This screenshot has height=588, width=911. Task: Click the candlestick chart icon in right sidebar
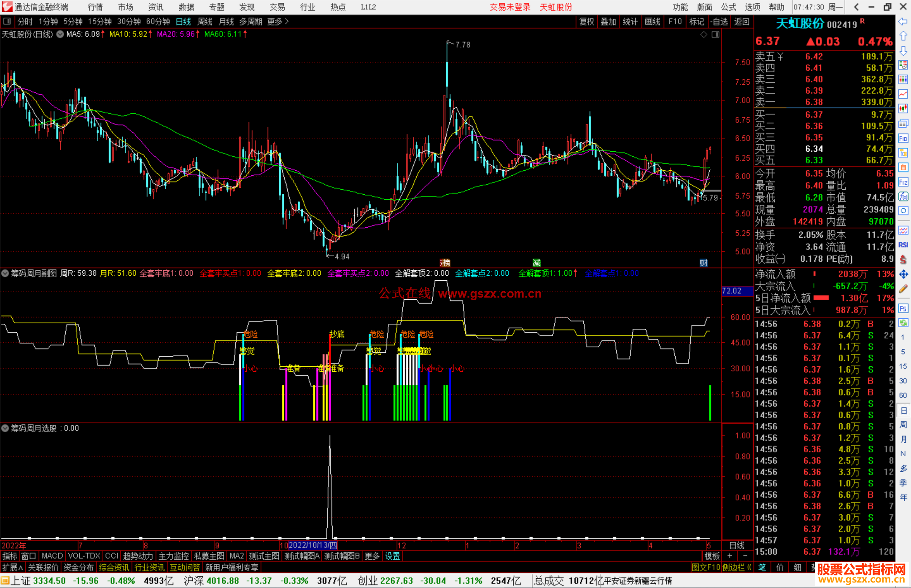coord(903,108)
